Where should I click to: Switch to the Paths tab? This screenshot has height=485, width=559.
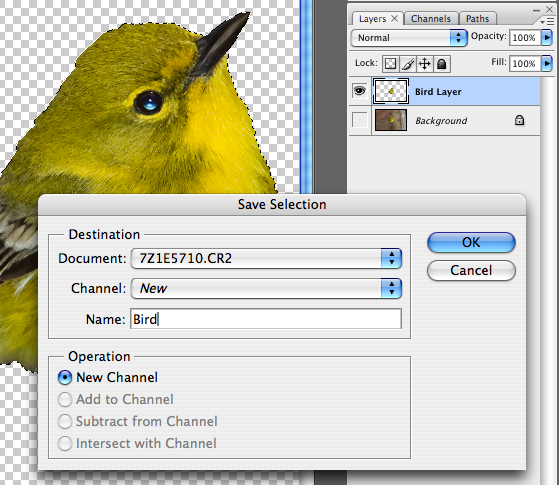pyautogui.click(x=477, y=19)
